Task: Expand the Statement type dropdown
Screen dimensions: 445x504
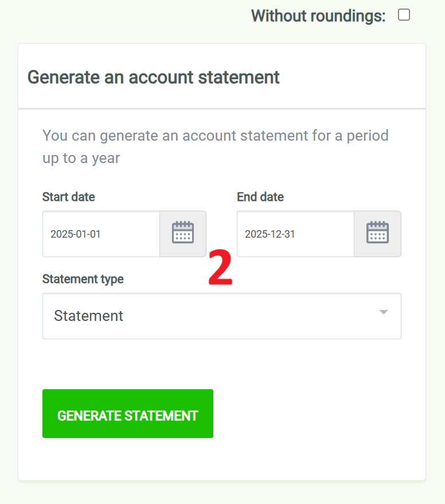Action: point(221,316)
